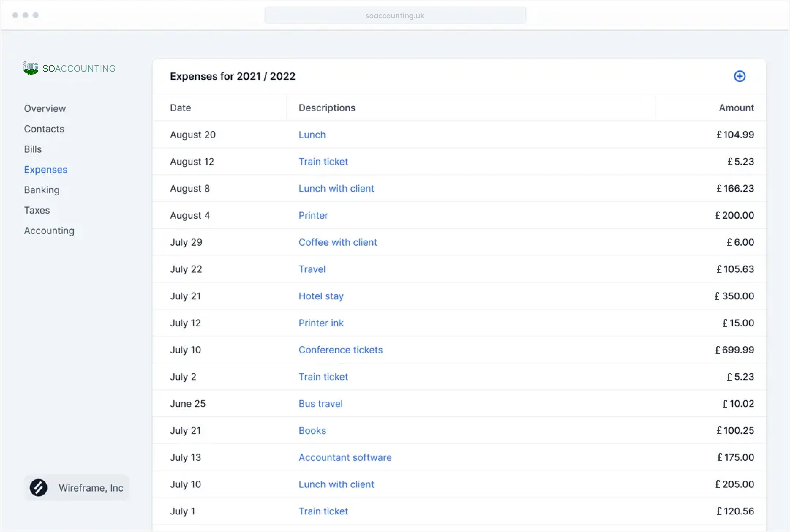Go to Accounting in sidebar
Viewport: 790px width, 532px height.
(49, 231)
